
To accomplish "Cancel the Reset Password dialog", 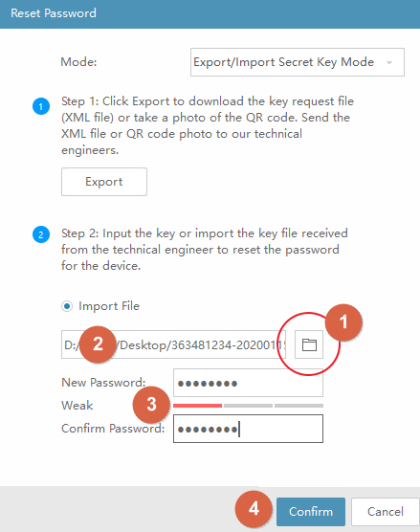I will 386,512.
